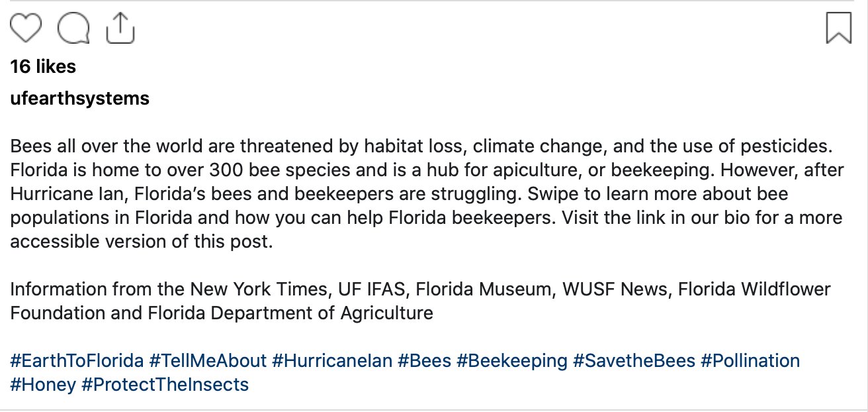This screenshot has width=868, height=412.
Task: Open the #TellMeAbout hashtag
Action: click(x=208, y=361)
